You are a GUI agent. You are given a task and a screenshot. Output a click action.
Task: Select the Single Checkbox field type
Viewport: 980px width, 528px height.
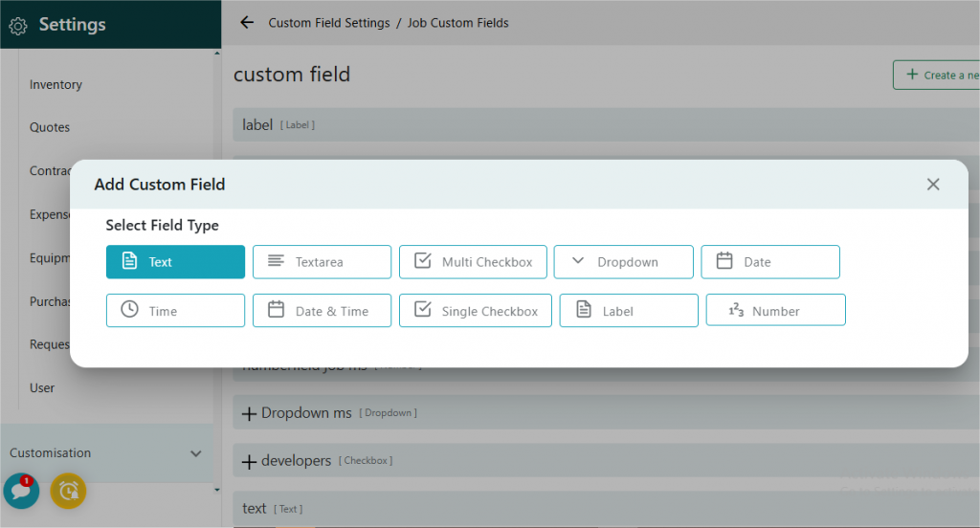[475, 311]
